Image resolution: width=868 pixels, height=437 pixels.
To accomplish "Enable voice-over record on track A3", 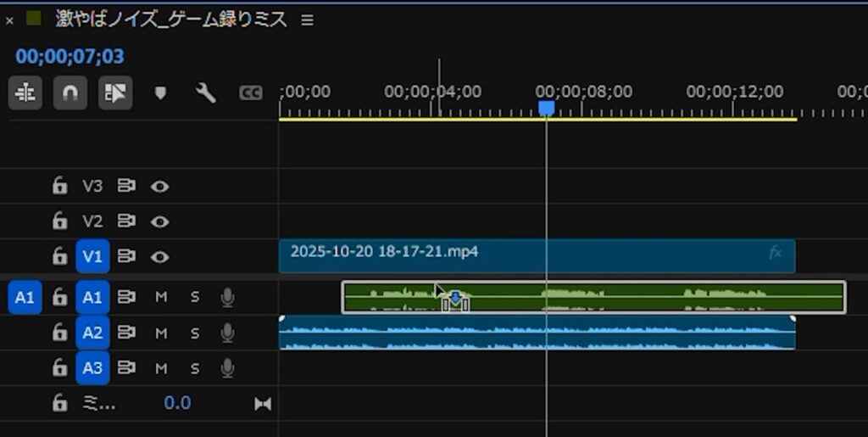I will pyautogui.click(x=227, y=367).
